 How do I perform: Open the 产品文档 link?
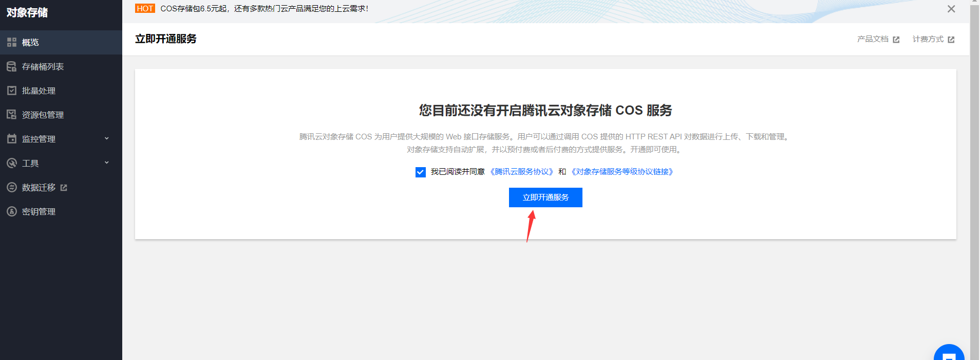[873, 39]
